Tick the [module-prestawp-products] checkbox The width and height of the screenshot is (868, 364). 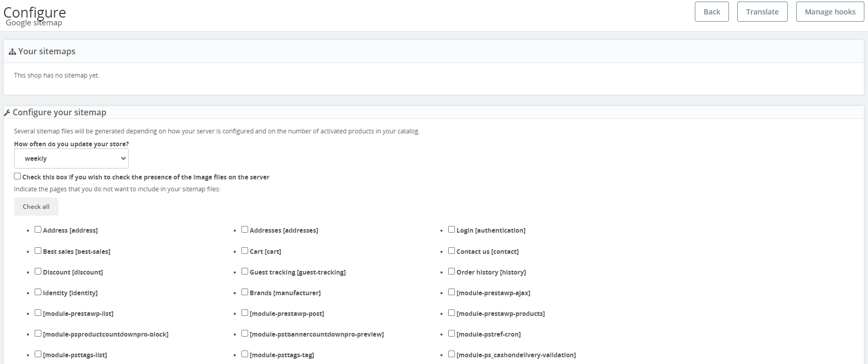coord(452,313)
